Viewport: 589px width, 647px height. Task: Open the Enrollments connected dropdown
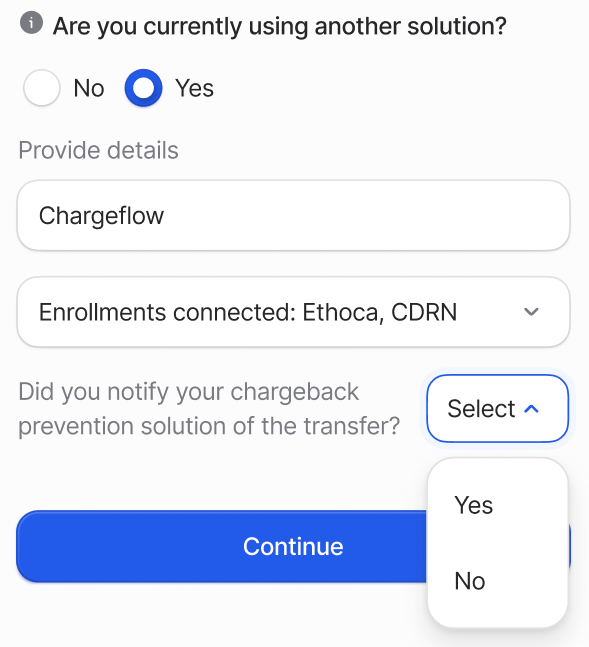click(x=293, y=312)
